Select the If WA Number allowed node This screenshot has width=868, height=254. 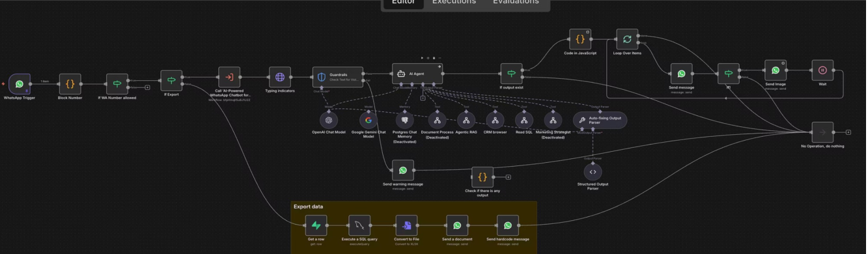[117, 84]
